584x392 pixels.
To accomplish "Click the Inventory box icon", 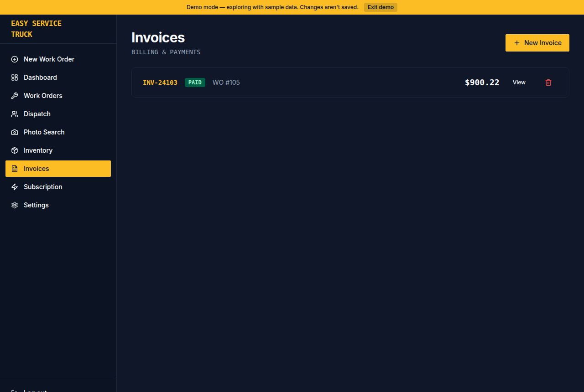I will (x=15, y=150).
